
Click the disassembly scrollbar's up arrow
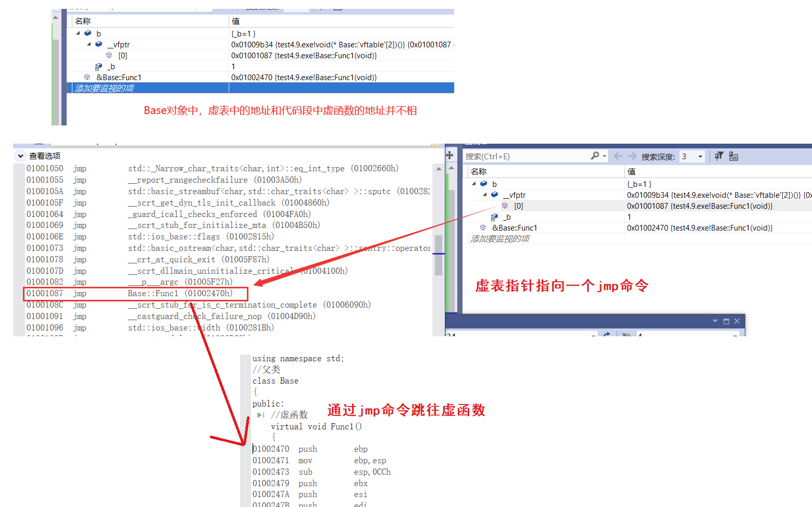click(439, 169)
